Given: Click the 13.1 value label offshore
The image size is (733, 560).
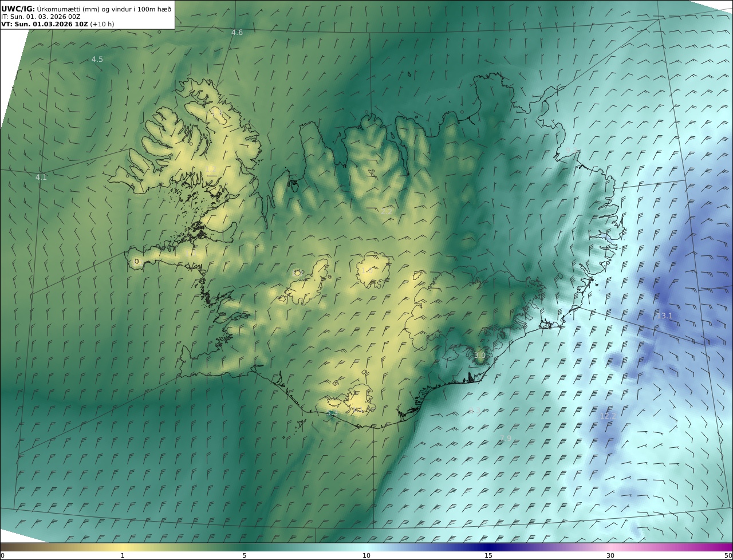Looking at the screenshot, I should [665, 316].
